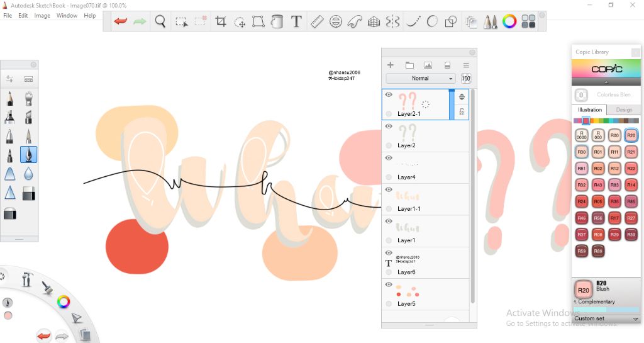
Task: Collapse the Copic banner with the arrow bar
Action: 606,82
